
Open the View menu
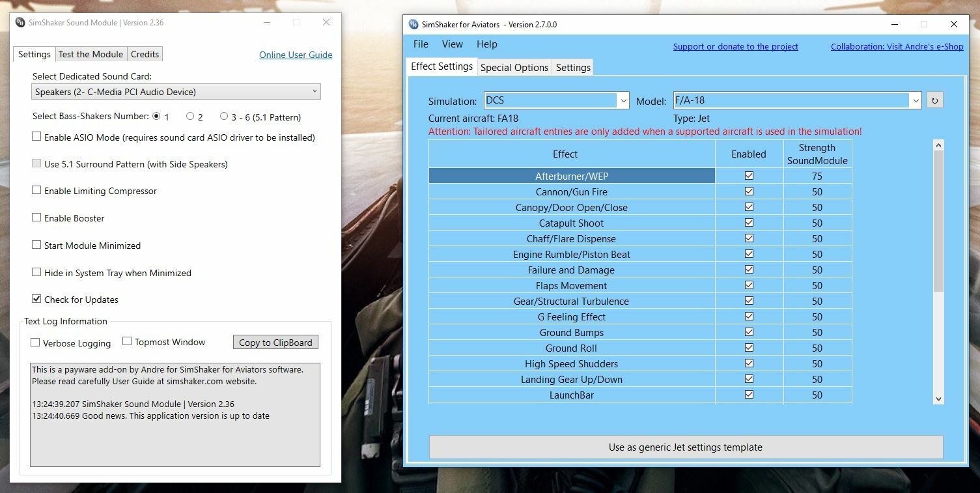[452, 44]
